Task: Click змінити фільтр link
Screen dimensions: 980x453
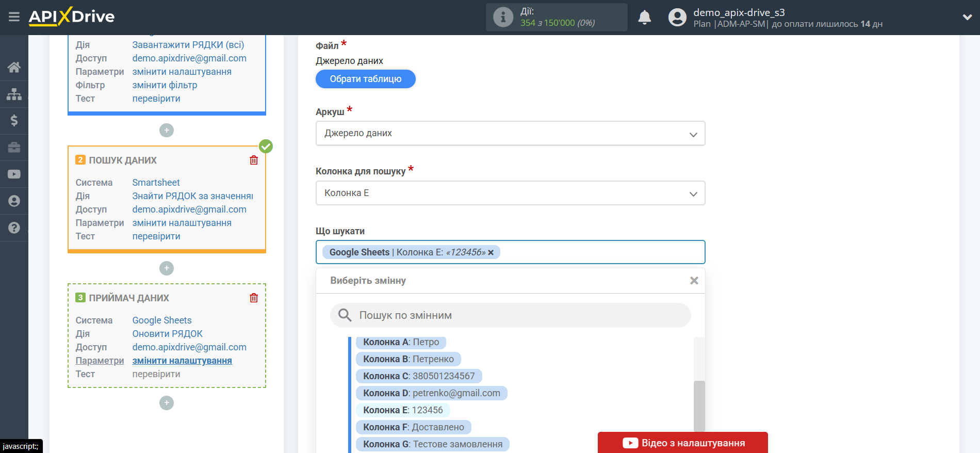Action: coord(165,85)
